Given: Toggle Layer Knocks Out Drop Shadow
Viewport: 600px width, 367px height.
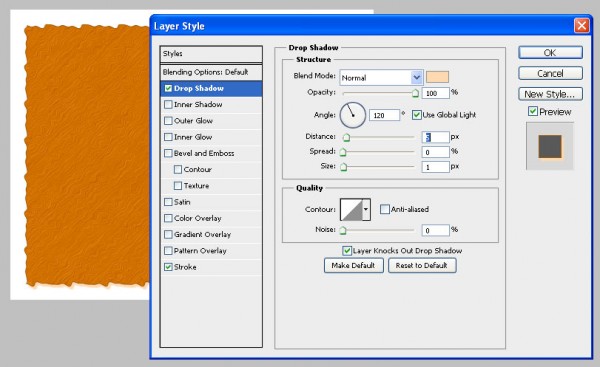Looking at the screenshot, I should [347, 251].
